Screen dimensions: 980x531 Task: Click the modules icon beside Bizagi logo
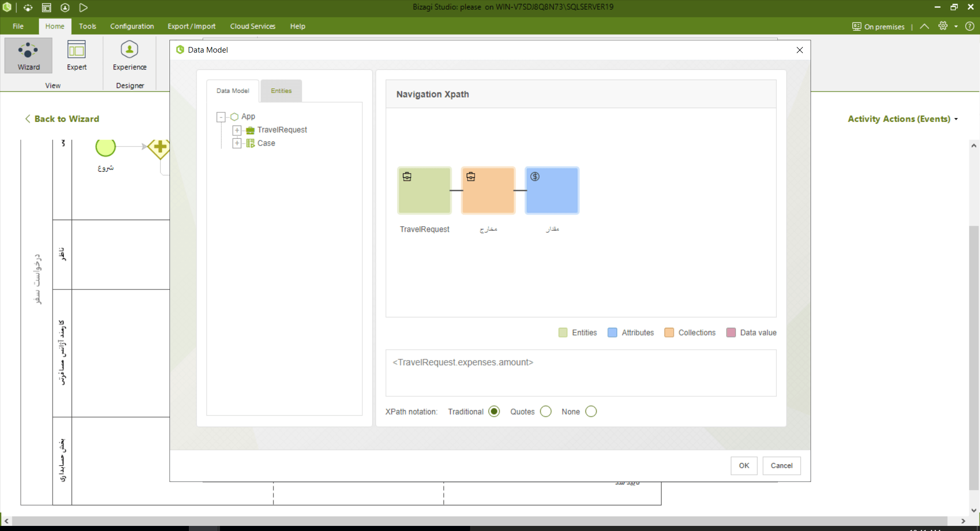[28, 8]
